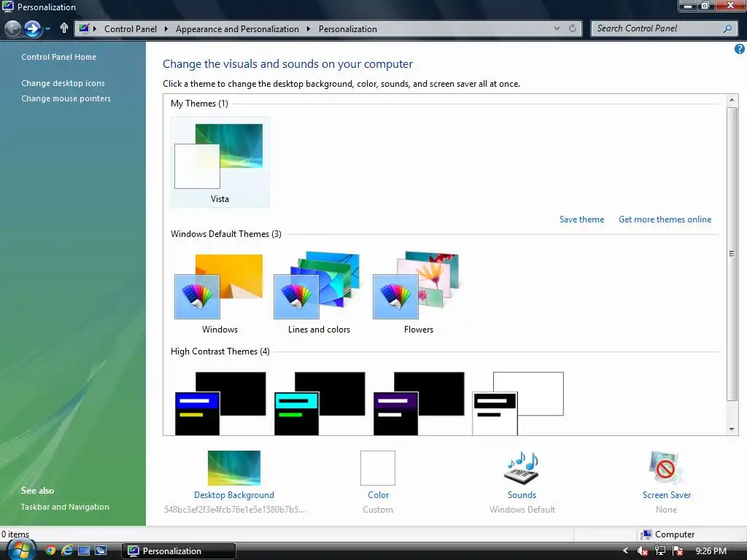
Task: Select the purple-titled high contrast theme
Action: click(419, 403)
